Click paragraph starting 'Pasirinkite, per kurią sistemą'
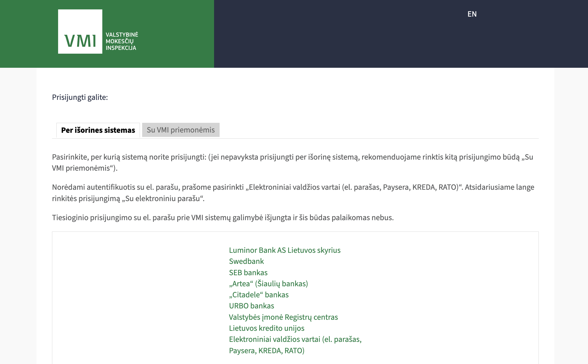 coord(293,163)
